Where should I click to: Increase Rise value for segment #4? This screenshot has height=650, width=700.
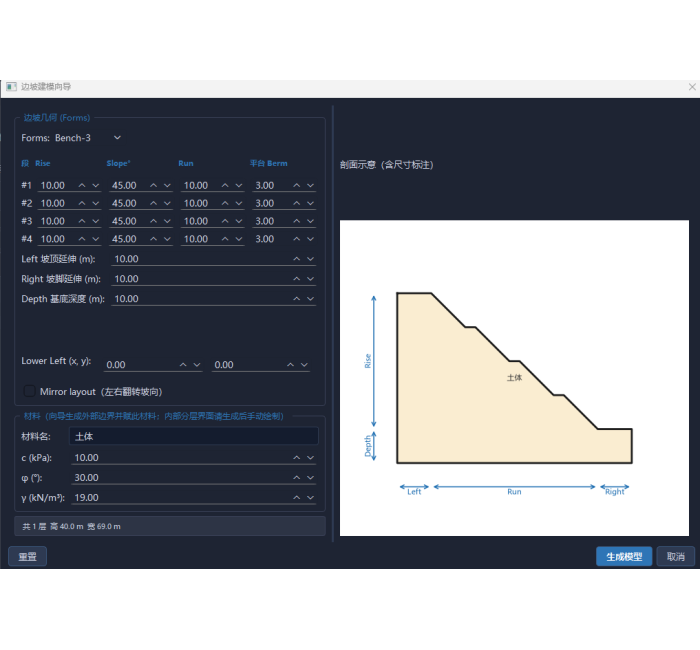pyautogui.click(x=82, y=239)
